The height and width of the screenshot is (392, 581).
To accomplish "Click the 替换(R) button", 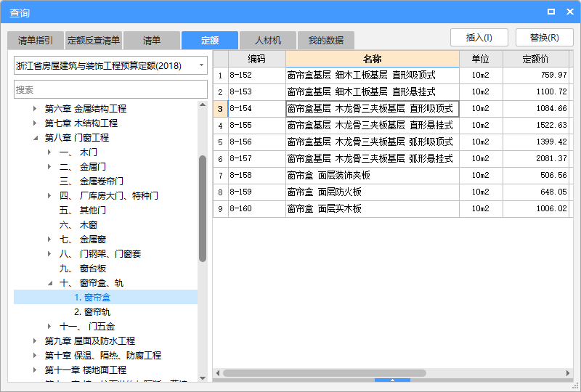I will pyautogui.click(x=544, y=38).
